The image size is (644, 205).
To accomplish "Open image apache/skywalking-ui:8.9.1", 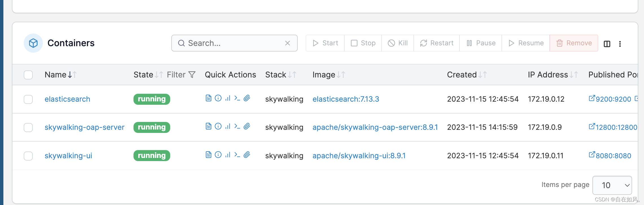I will coord(359,156).
